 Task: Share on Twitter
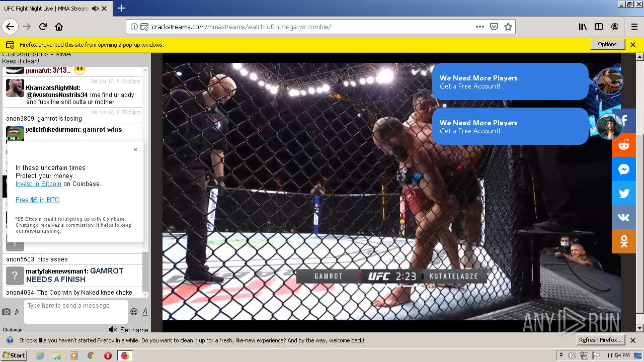coord(624,193)
